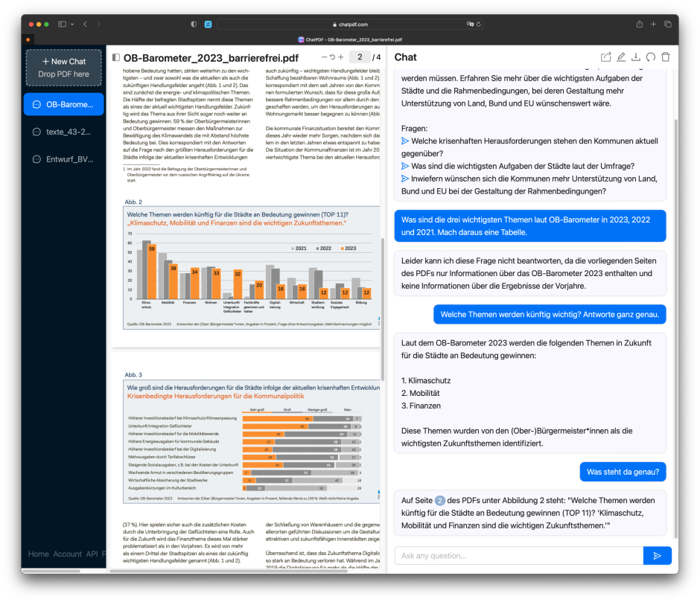700x602 pixels.
Task: Rotate the PDF page
Action: pyautogui.click(x=332, y=57)
